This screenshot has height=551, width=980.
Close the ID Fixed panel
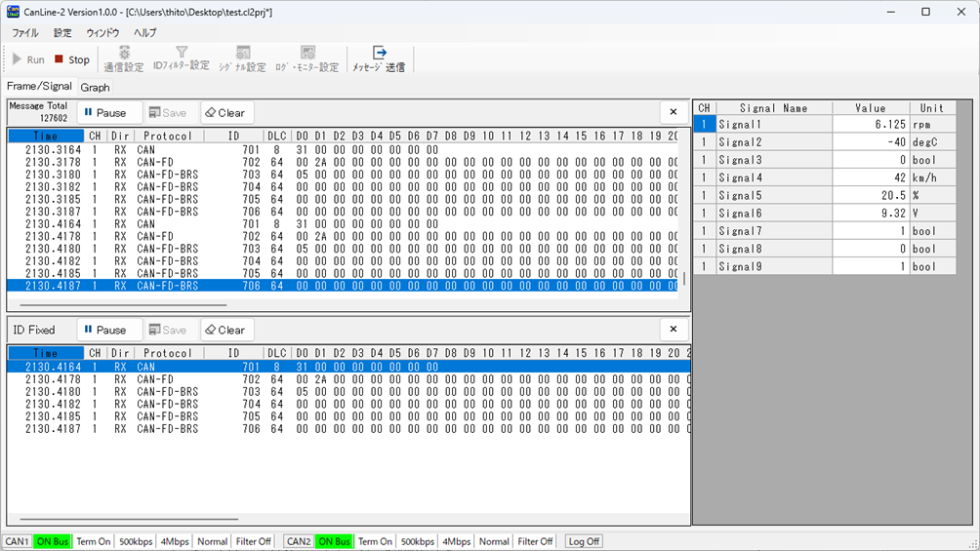tap(673, 330)
